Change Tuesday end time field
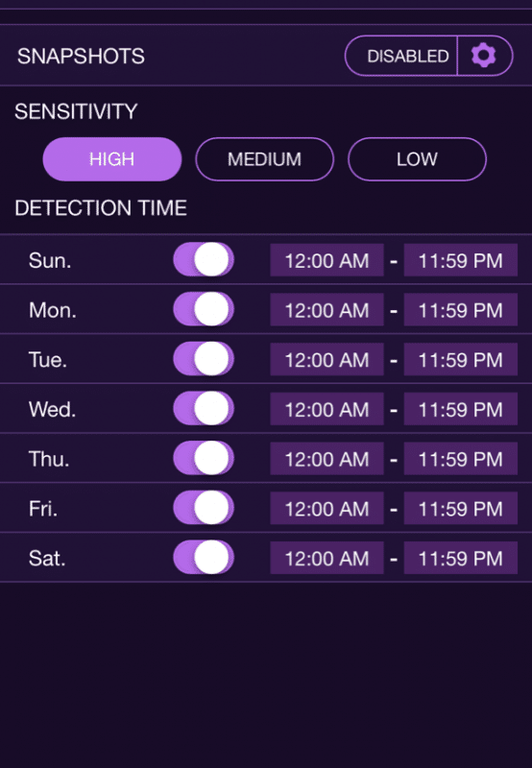This screenshot has height=768, width=532. [x=461, y=359]
